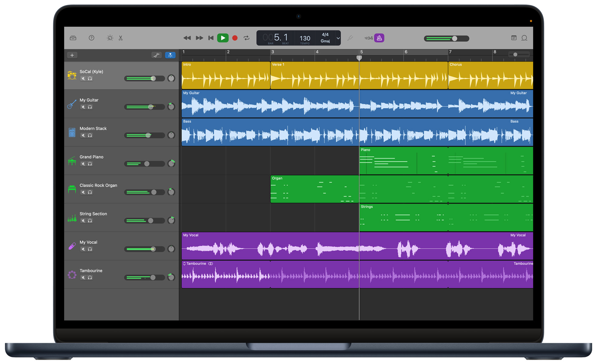Viewport: 597px width, 364px height.
Task: Select the Chorus drummer region
Action: click(x=491, y=75)
